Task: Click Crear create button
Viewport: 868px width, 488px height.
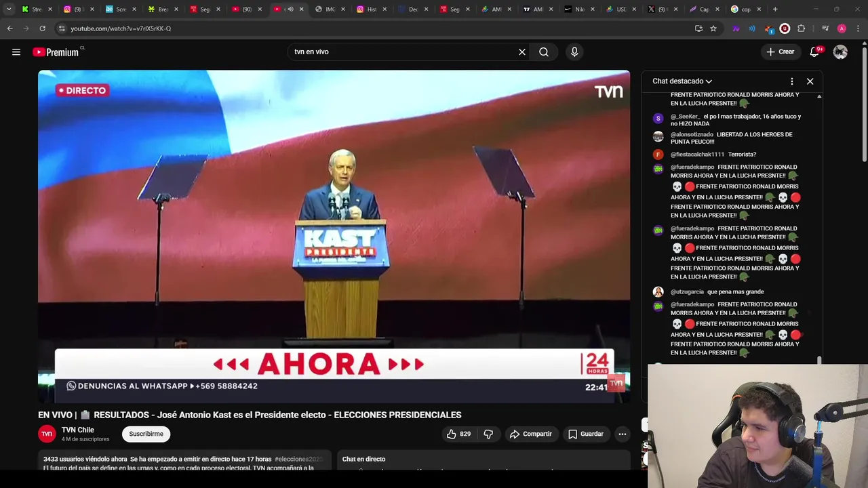Action: 780,52
